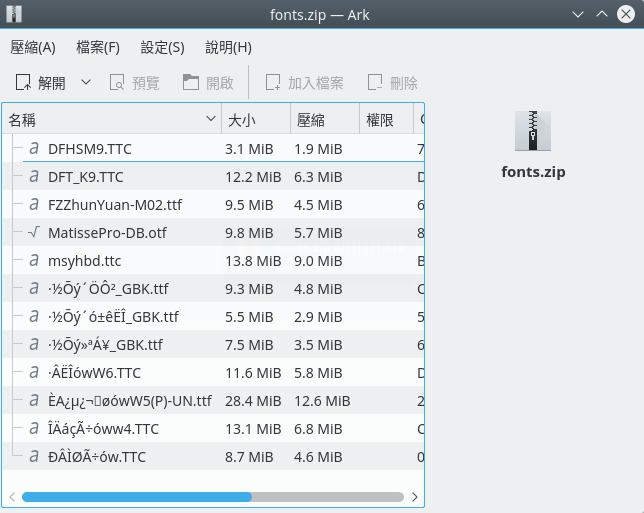Click the Ark application icon in the title bar
Viewport: 644px width, 513px height.
(x=14, y=14)
